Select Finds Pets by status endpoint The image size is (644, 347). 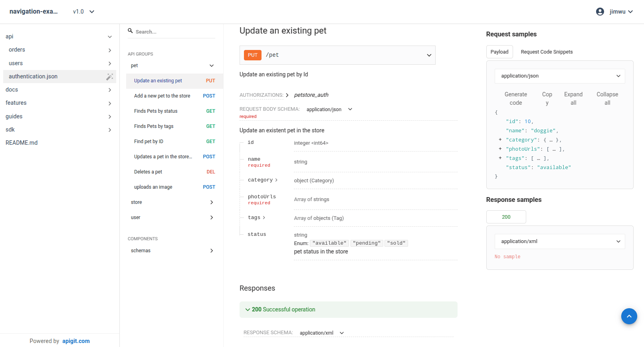[175, 111]
